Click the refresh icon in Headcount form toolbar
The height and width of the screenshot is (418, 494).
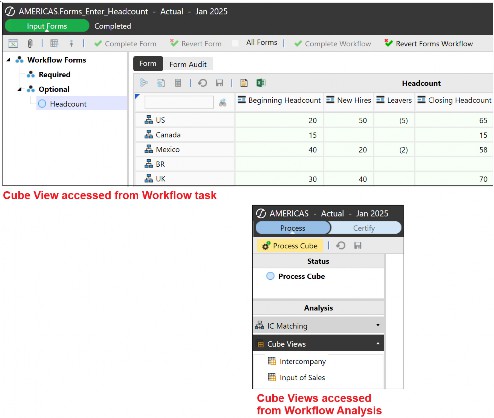202,83
